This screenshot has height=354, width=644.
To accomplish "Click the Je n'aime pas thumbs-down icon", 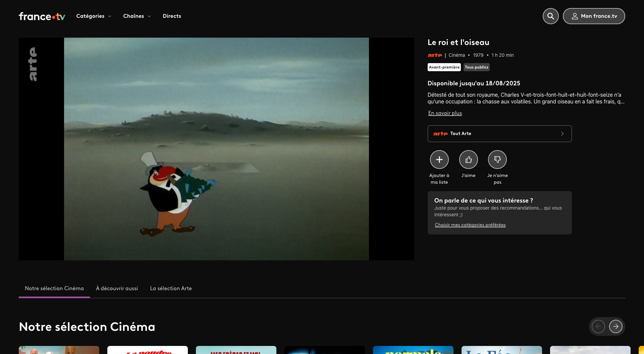I will [x=497, y=160].
